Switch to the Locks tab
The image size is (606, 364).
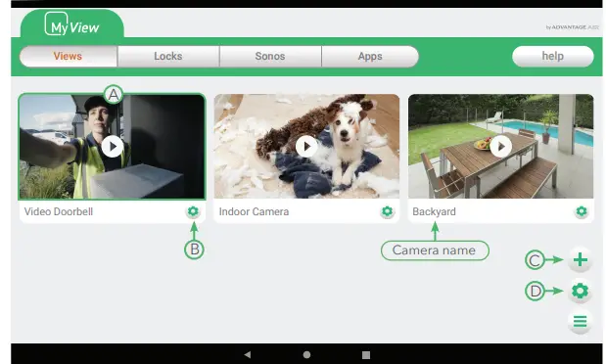(x=168, y=57)
